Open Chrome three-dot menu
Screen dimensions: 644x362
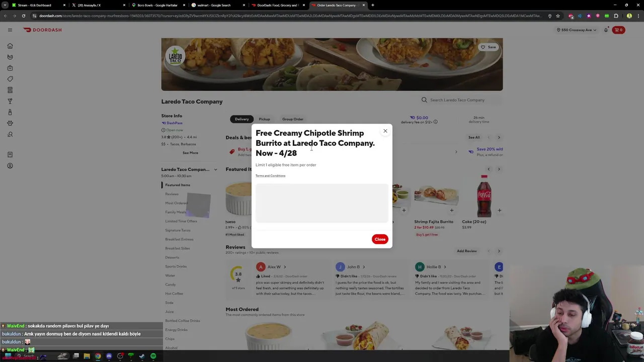[638, 16]
